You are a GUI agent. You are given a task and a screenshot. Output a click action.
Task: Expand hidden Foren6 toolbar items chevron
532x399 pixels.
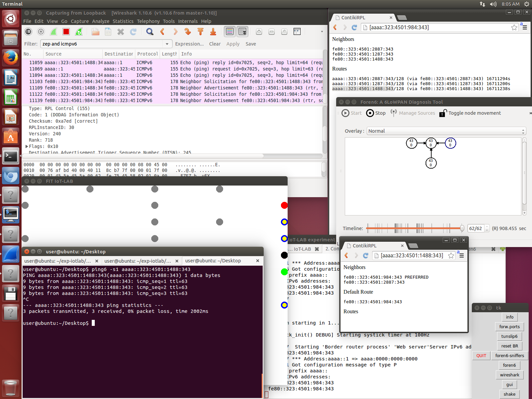[x=530, y=113]
